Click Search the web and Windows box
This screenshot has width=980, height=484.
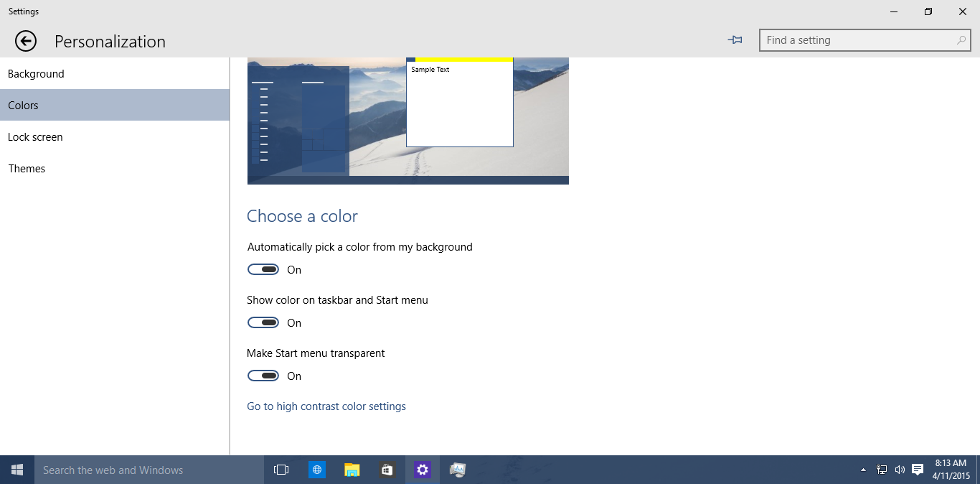pyautogui.click(x=149, y=470)
